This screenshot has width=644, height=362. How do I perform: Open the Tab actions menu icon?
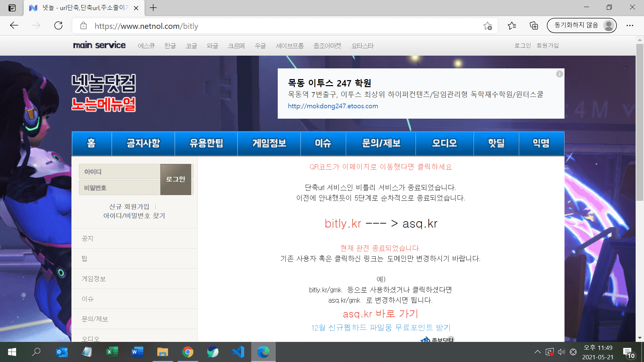point(12,8)
